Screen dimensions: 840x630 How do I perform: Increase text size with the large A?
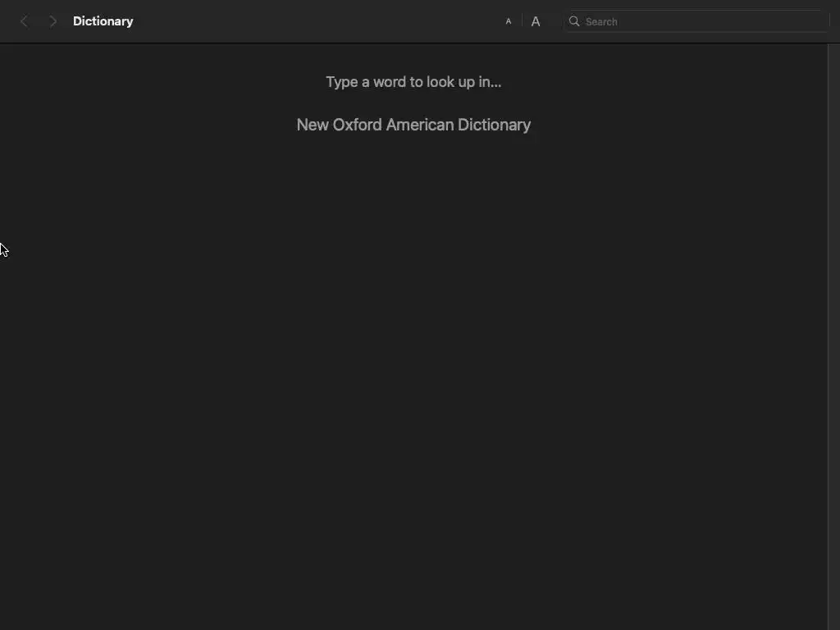535,21
